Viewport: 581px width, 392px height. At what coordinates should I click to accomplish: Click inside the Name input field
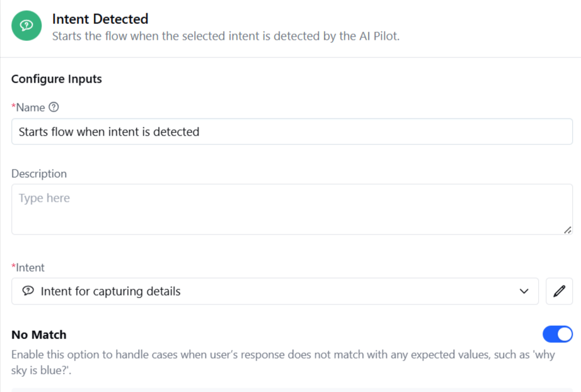252,131
